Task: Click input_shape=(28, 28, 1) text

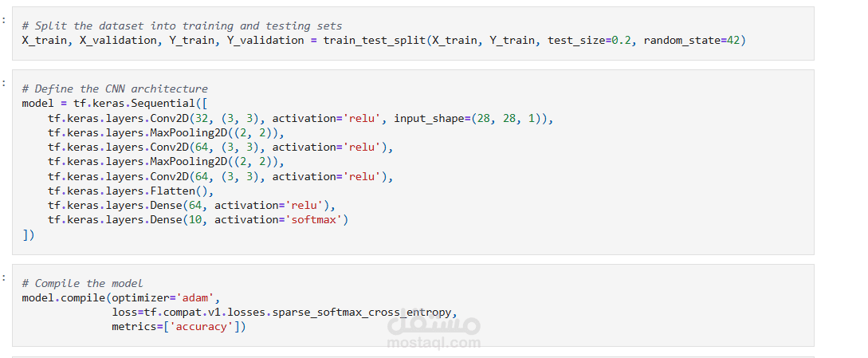Action: click(x=470, y=118)
